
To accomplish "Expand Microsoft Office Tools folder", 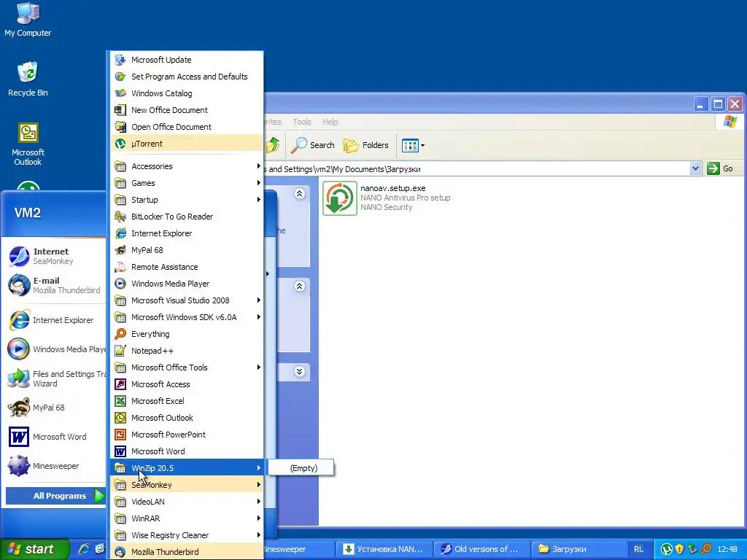I will point(187,367).
